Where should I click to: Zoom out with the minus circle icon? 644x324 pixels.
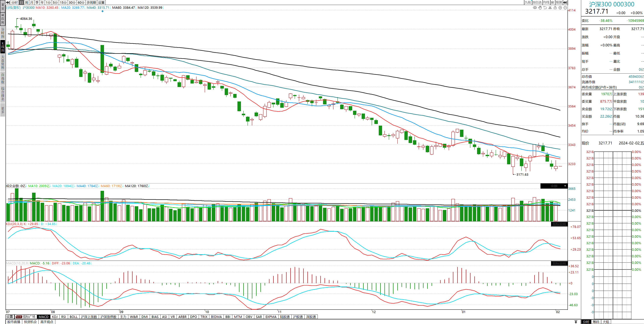(x=565, y=8)
